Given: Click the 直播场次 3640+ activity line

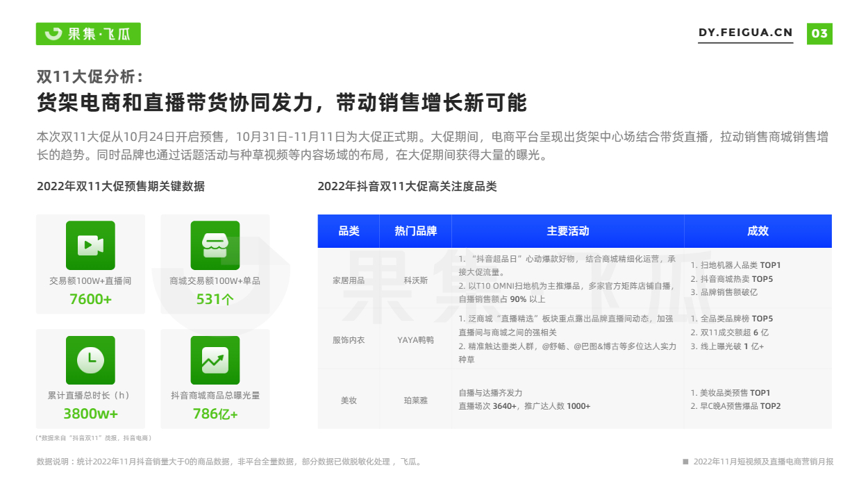Looking at the screenshot, I should 524,406.
